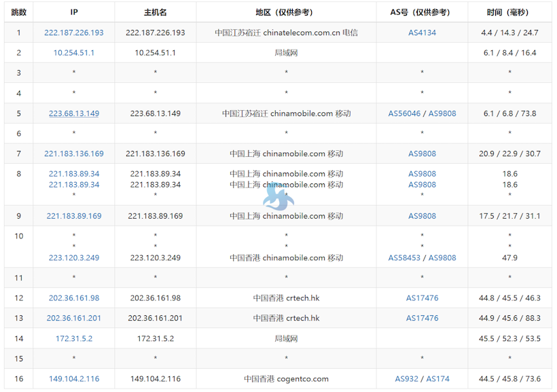This screenshot has width=557, height=392.
Task: Open details for IP 221.183.136.169
Action: [x=74, y=154]
